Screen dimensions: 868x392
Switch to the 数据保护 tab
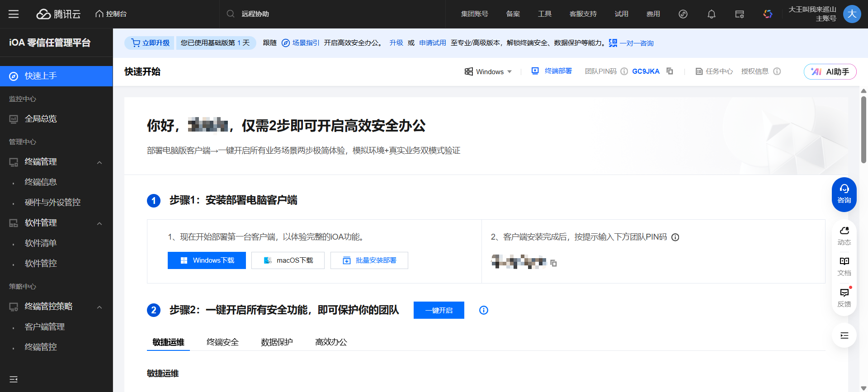(277, 342)
